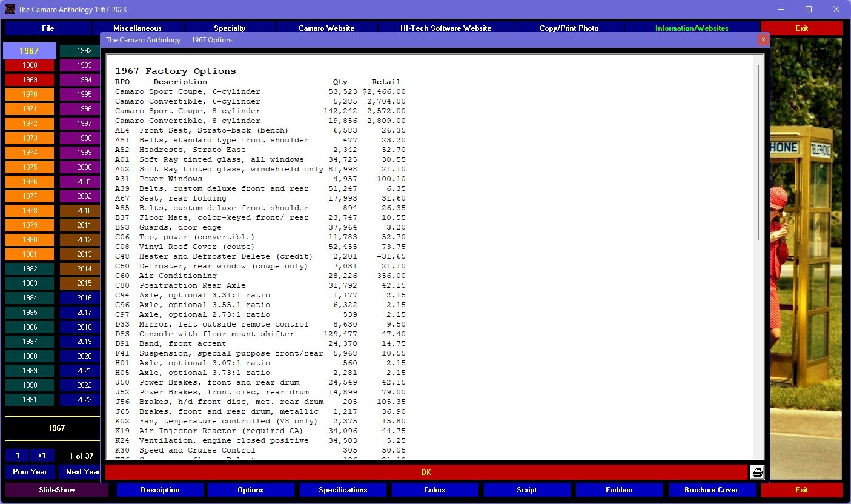The width and height of the screenshot is (851, 504).
Task: Click the J52 Power Brakes front disc row
Action: click(x=260, y=392)
